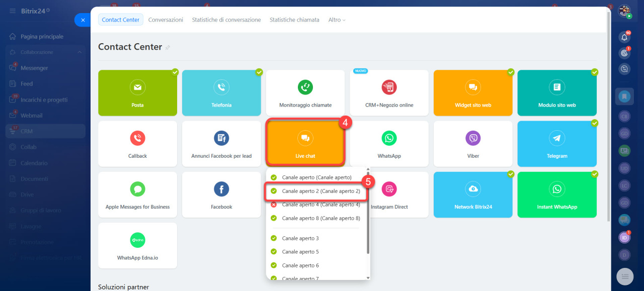Viewport: 644px width, 291px height.
Task: Select Canale aperto 2 entry
Action: (x=316, y=191)
